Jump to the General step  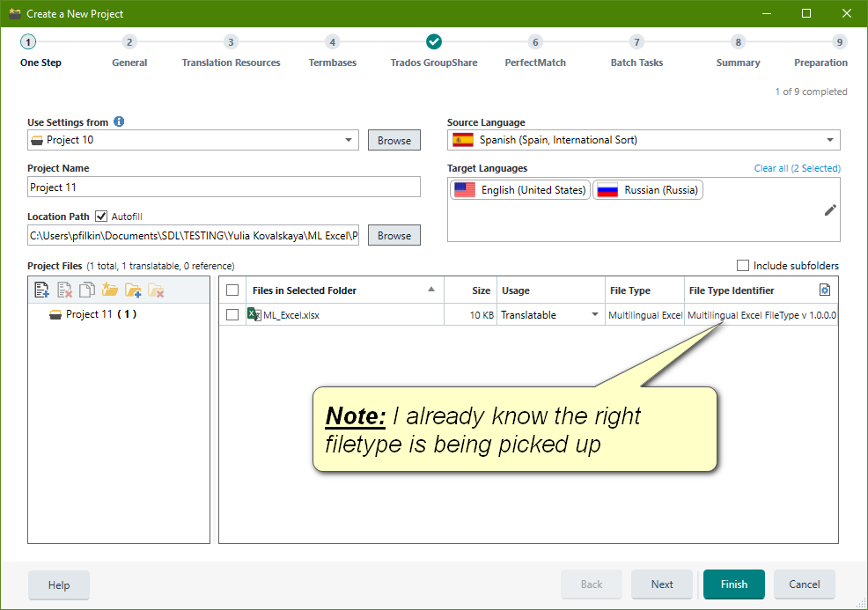(x=129, y=51)
